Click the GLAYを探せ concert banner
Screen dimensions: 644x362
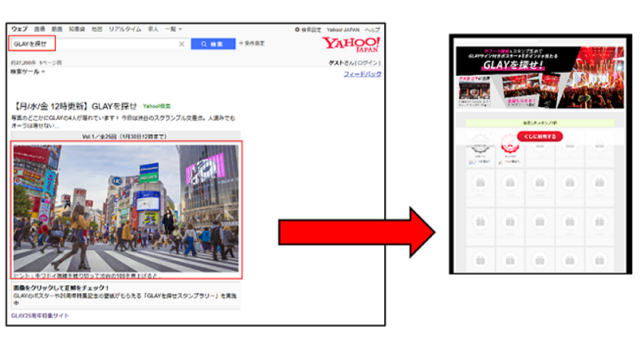[540, 78]
